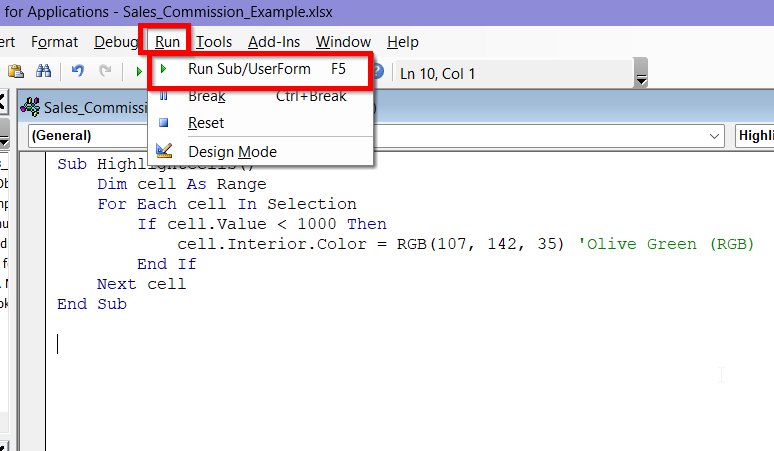The height and width of the screenshot is (451, 774).
Task: Open the Add-Ins menu
Action: click(x=274, y=42)
